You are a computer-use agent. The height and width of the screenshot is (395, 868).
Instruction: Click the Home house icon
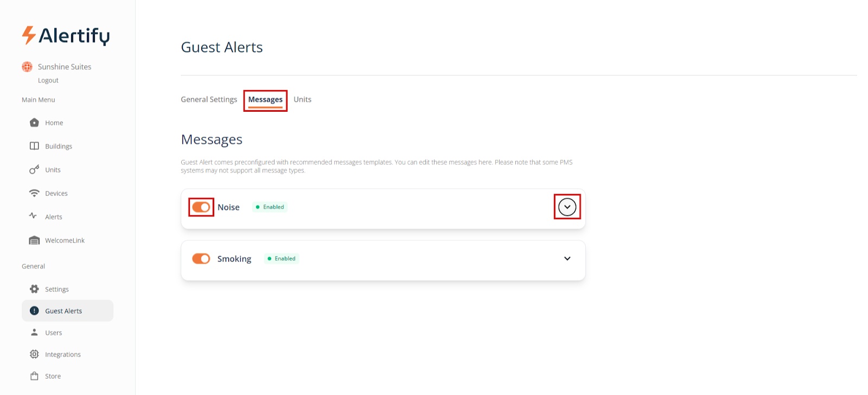[x=34, y=123]
